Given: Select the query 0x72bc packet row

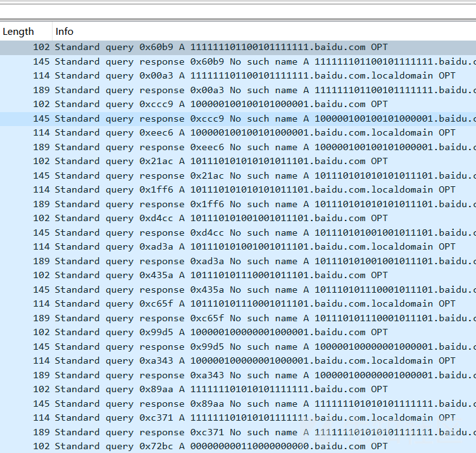Looking at the screenshot, I should (238, 446).
